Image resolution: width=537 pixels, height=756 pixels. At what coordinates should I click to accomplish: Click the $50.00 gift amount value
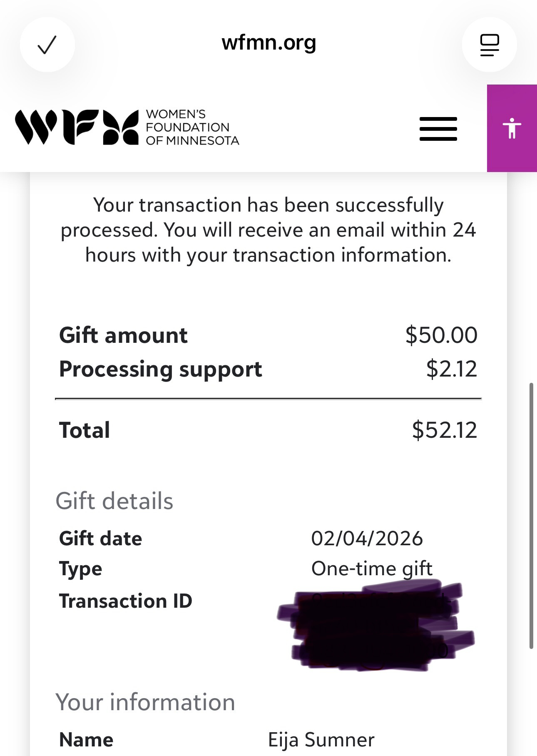tap(441, 335)
